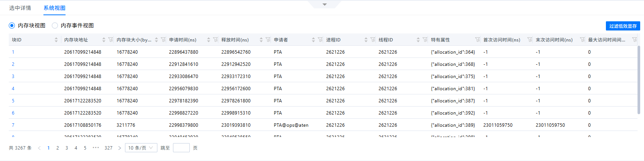Click the 过滤低效显存 button

[623, 26]
